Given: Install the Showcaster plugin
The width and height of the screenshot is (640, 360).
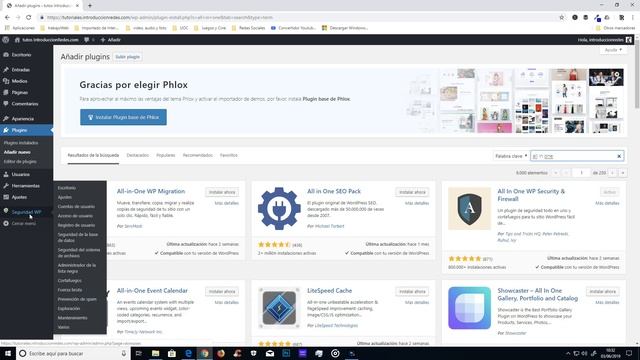Looking at the screenshot, I should (x=602, y=292).
